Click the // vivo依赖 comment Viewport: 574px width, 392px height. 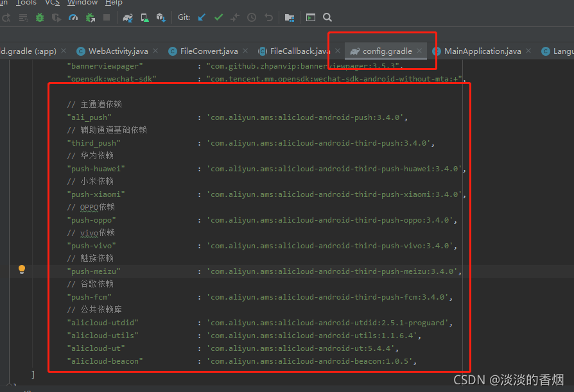(x=91, y=232)
